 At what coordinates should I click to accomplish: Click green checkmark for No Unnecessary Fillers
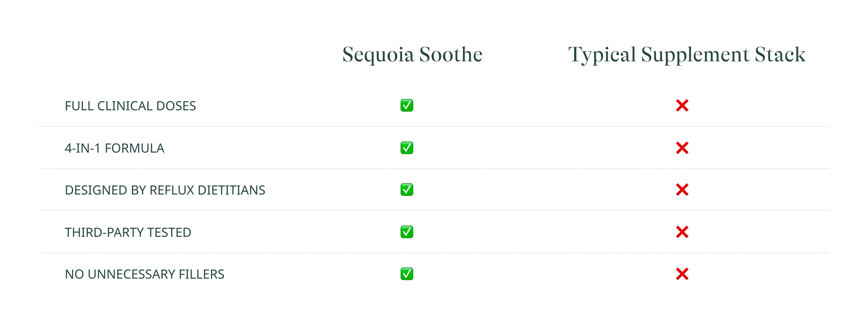pyautogui.click(x=407, y=274)
